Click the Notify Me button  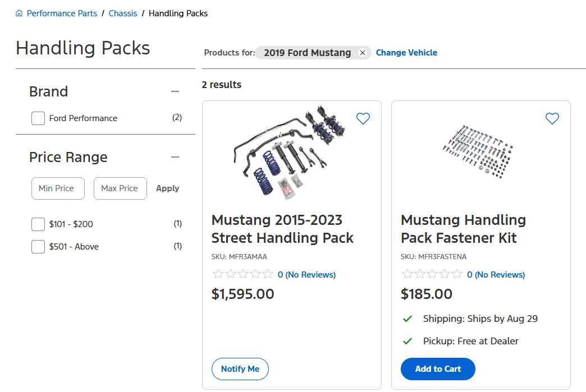pos(240,369)
